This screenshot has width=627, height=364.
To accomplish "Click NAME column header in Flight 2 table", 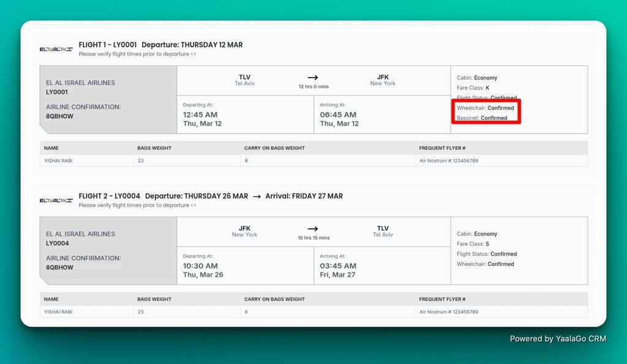I will (x=51, y=299).
